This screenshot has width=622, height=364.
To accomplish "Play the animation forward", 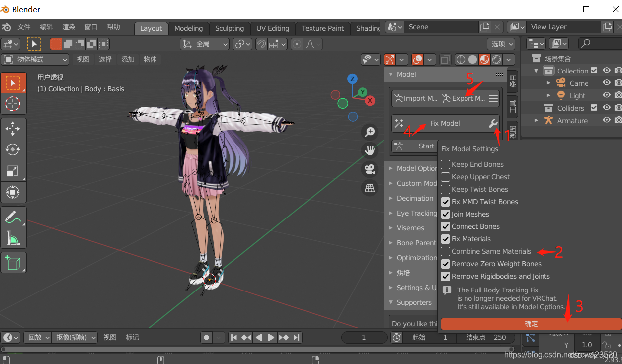I will tap(271, 337).
